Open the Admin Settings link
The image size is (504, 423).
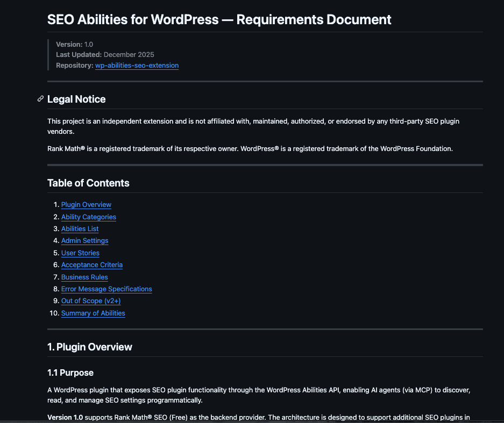tap(84, 241)
